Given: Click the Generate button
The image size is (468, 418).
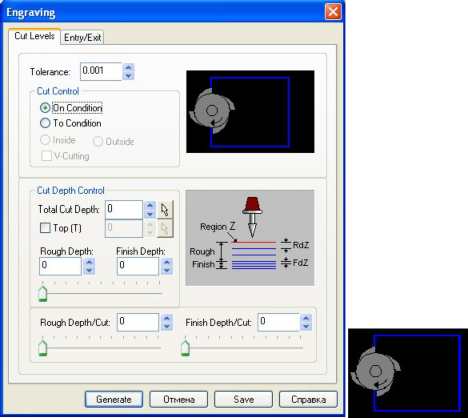Looking at the screenshot, I should click(x=114, y=399).
